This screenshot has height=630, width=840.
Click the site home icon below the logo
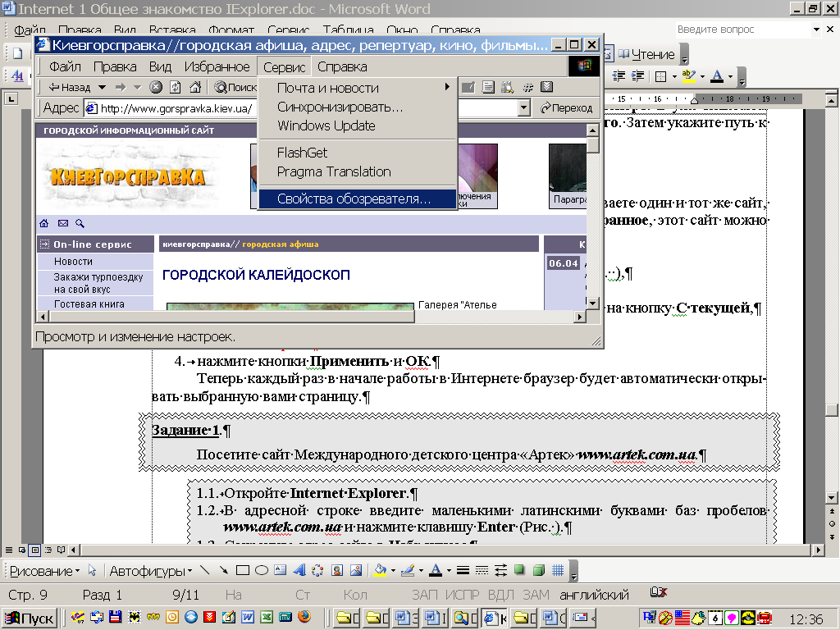tap(44, 223)
